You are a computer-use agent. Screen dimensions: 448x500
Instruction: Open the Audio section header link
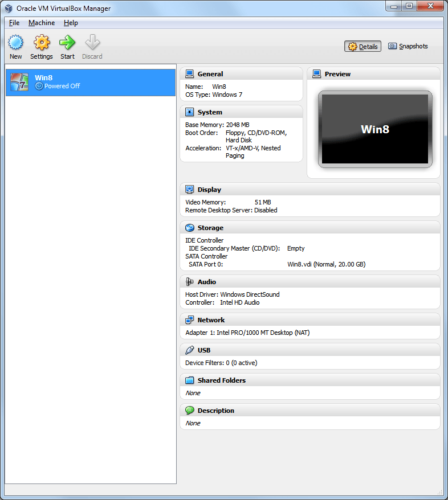click(x=207, y=282)
